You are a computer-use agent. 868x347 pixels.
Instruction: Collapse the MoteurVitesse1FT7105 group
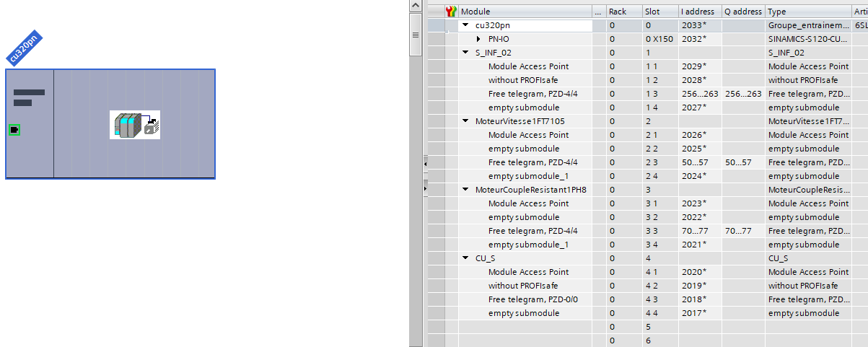[466, 121]
